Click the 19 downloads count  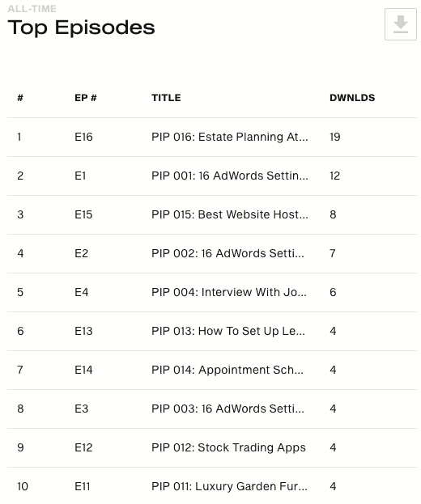point(335,137)
